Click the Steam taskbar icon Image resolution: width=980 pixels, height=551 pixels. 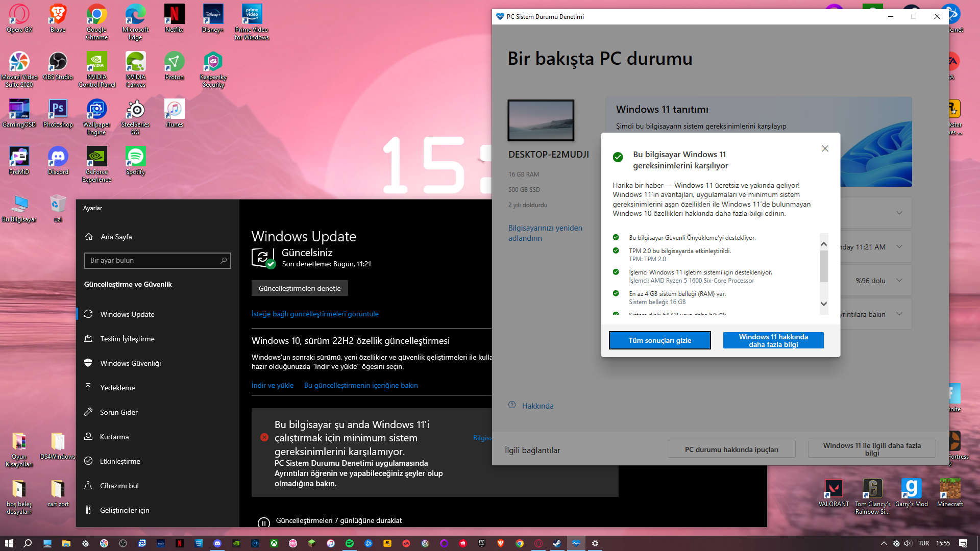[557, 543]
